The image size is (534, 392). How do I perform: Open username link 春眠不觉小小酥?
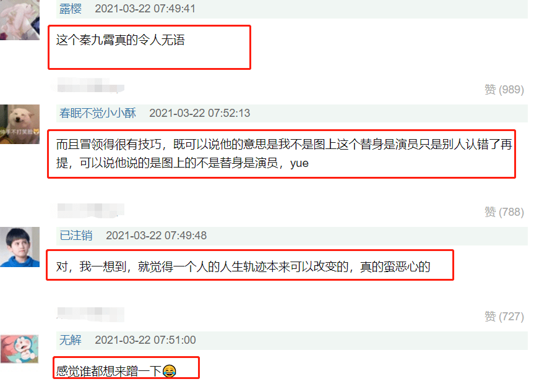click(x=98, y=113)
